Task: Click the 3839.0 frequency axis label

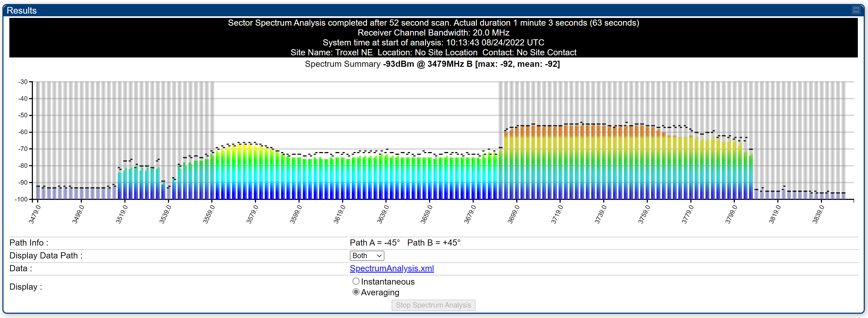Action: point(818,214)
